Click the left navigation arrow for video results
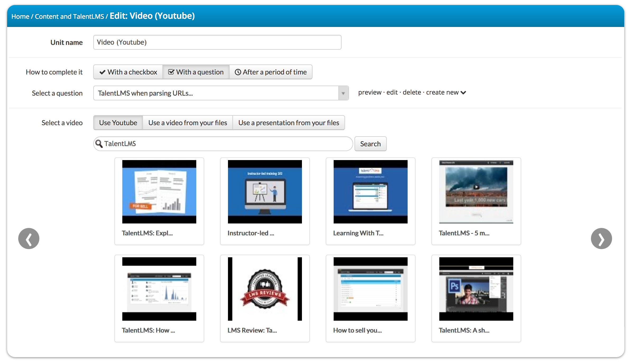The image size is (634, 364). [x=29, y=238]
